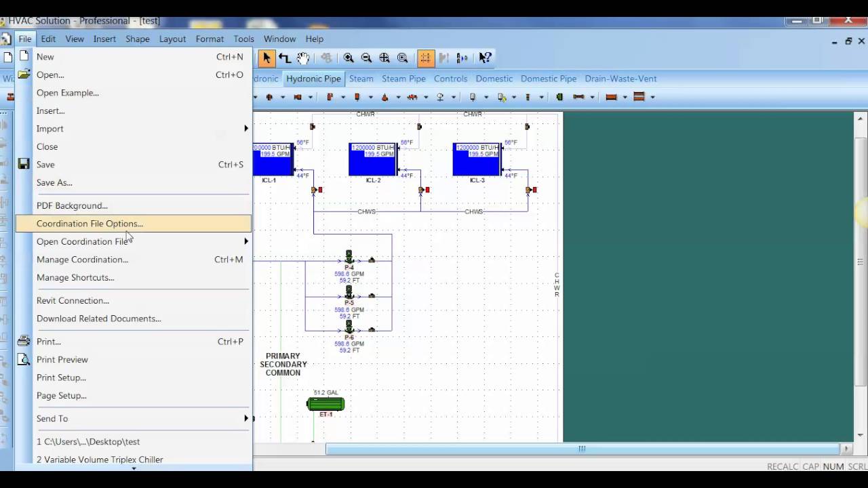This screenshot has height=488, width=868.
Task: Click the floppy disk Save icon
Action: [24, 164]
